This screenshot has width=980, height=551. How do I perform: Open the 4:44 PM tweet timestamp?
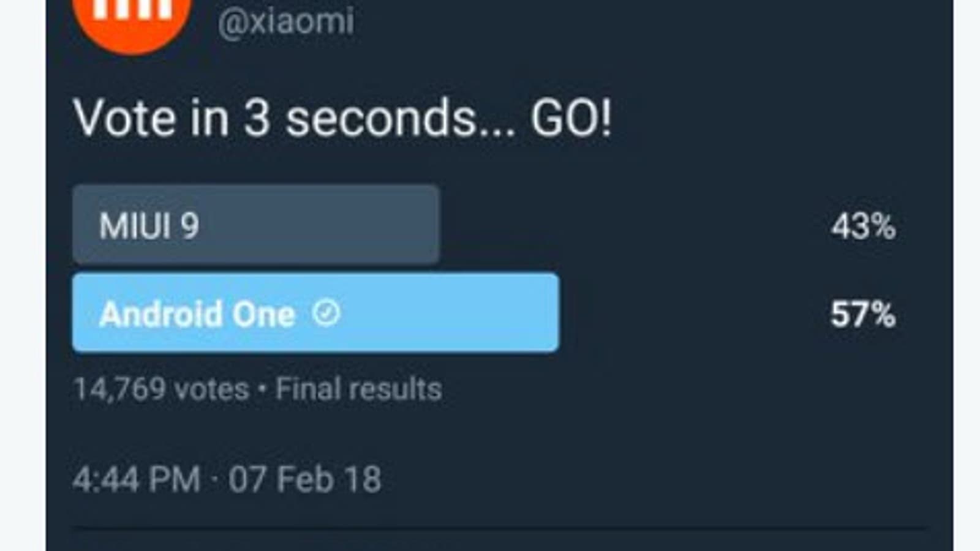pos(137,479)
